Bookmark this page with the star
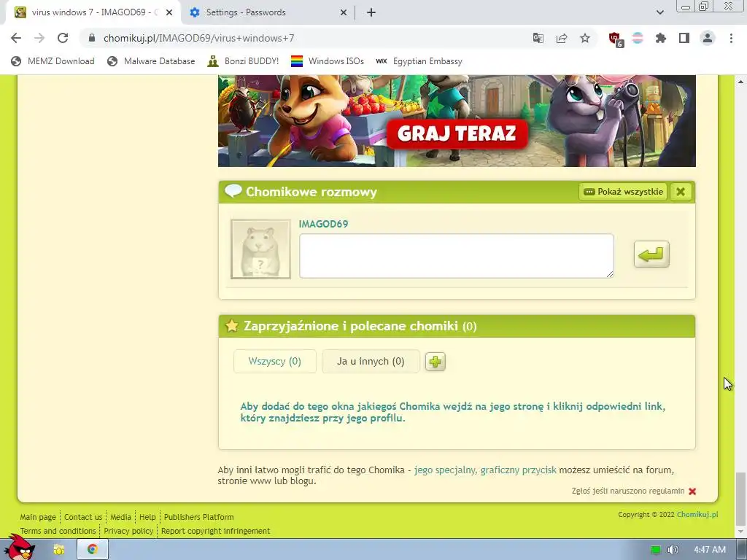This screenshot has height=560, width=747. [x=585, y=38]
